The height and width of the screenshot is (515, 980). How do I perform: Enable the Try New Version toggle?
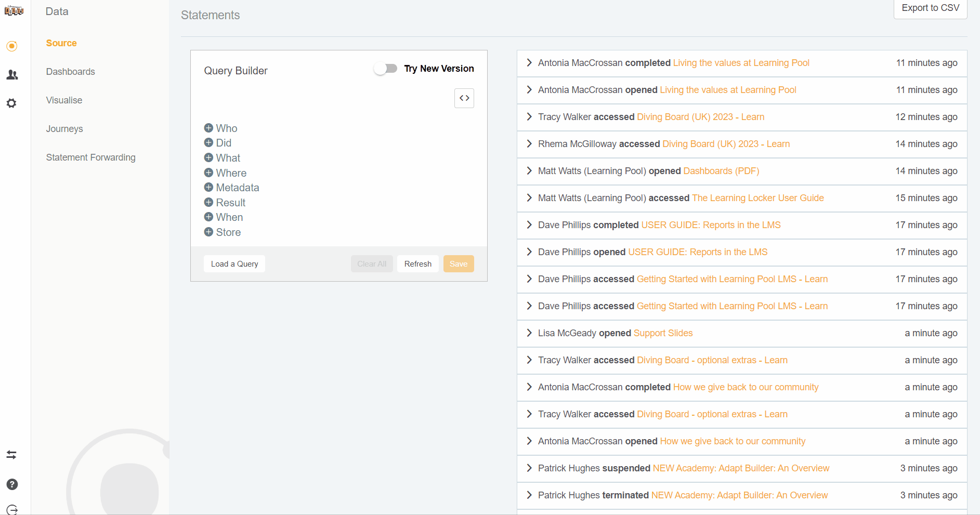click(x=386, y=68)
